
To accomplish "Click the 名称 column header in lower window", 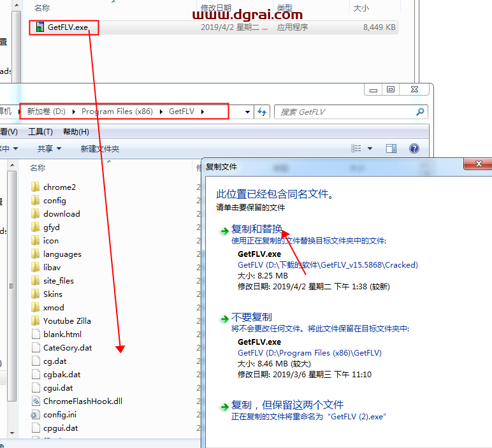I will pos(38,168).
